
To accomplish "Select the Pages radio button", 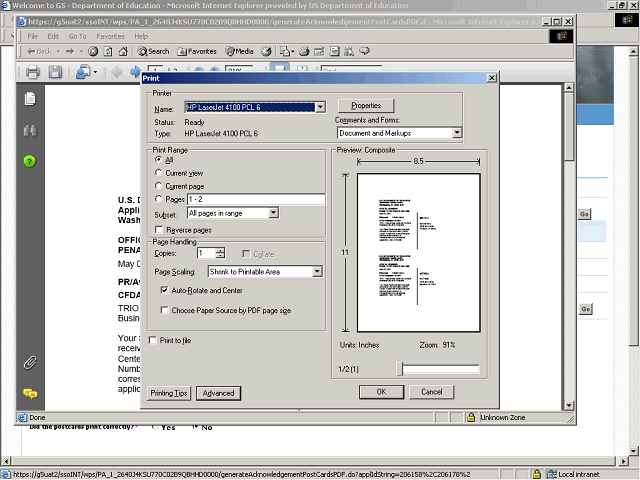I will [x=158, y=199].
